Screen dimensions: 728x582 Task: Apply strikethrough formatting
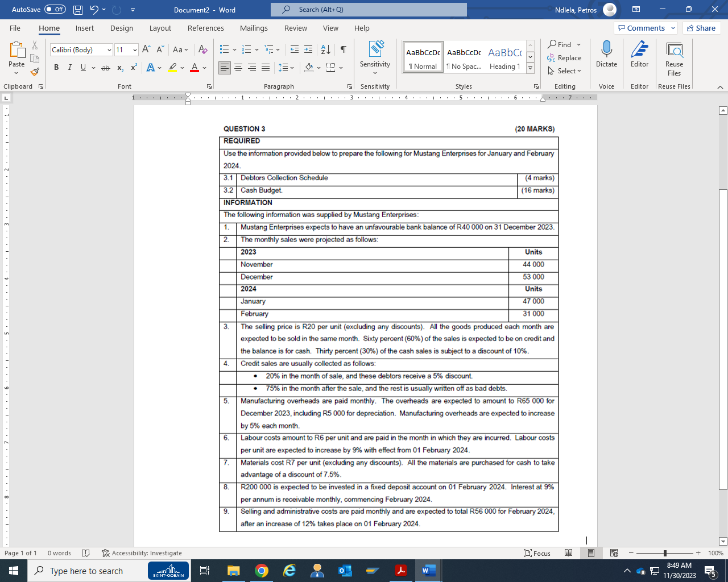click(106, 68)
